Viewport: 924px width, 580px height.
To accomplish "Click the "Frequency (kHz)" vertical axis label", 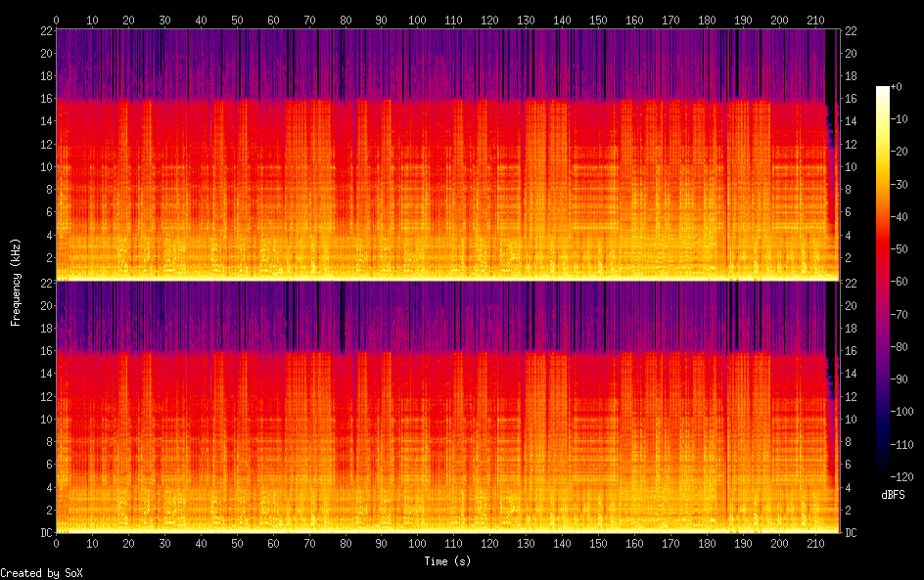I will (16, 282).
